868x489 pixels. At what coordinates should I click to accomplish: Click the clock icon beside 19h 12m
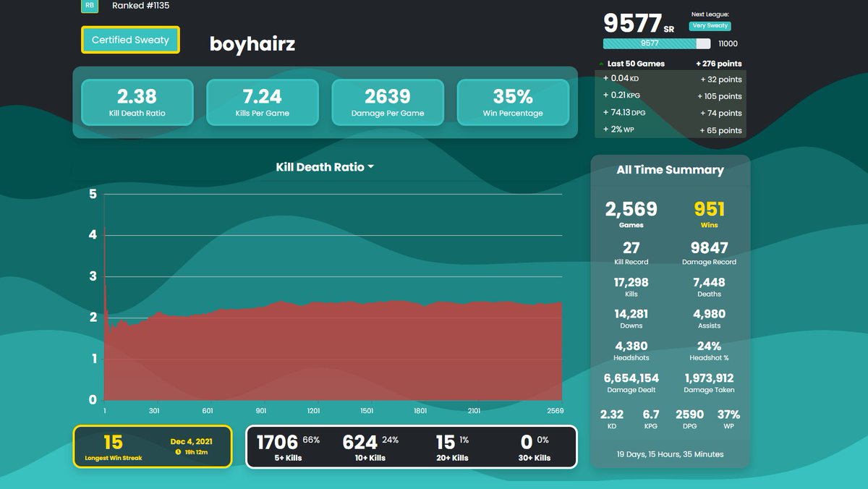[x=178, y=452]
